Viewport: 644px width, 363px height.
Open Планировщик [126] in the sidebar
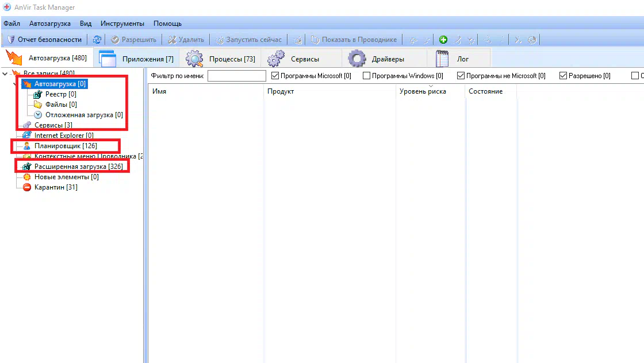click(x=65, y=146)
